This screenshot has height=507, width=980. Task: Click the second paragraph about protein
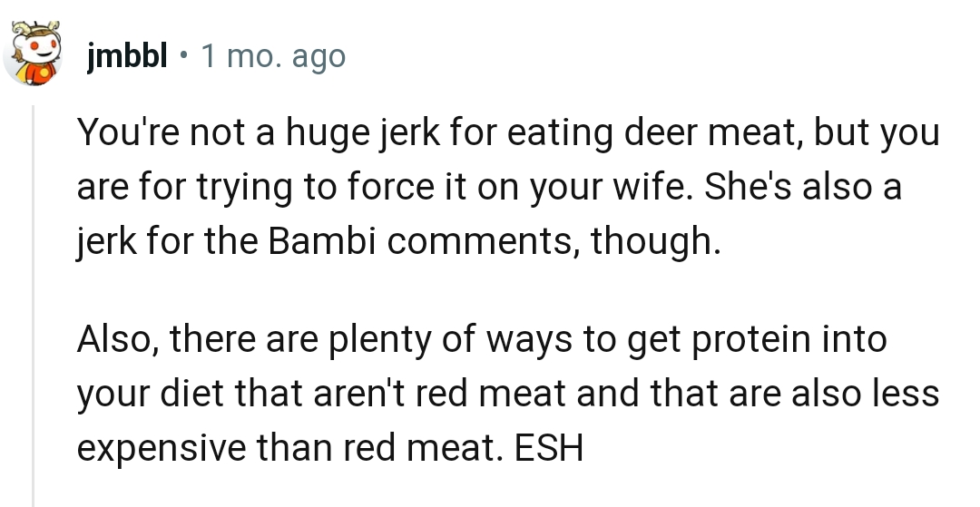coord(508,395)
